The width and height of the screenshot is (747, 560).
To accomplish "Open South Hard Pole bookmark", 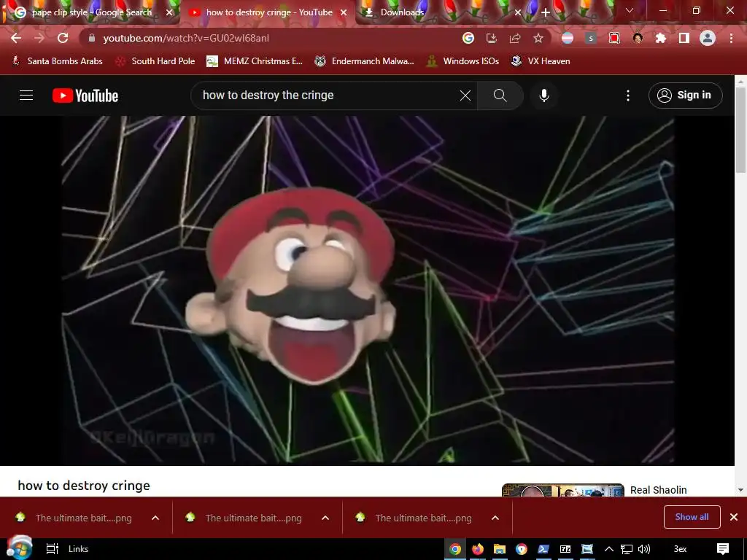I will click(x=156, y=61).
